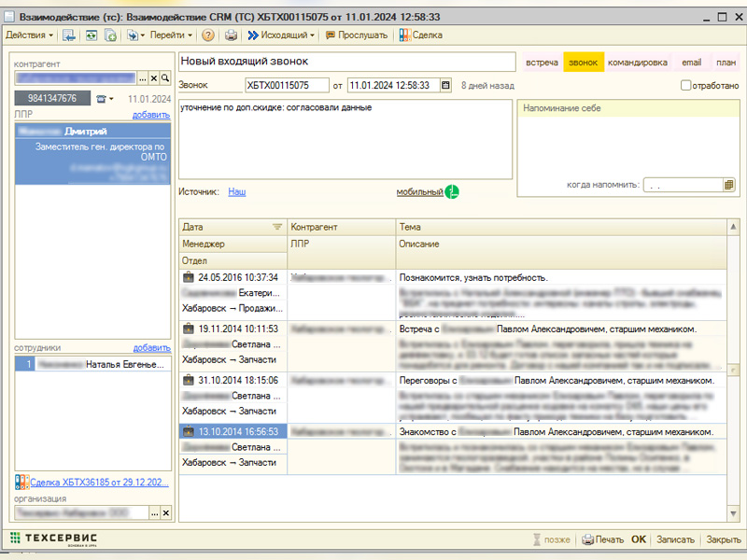Click Записать button at the bottom
The image size is (747, 560).
676,539
